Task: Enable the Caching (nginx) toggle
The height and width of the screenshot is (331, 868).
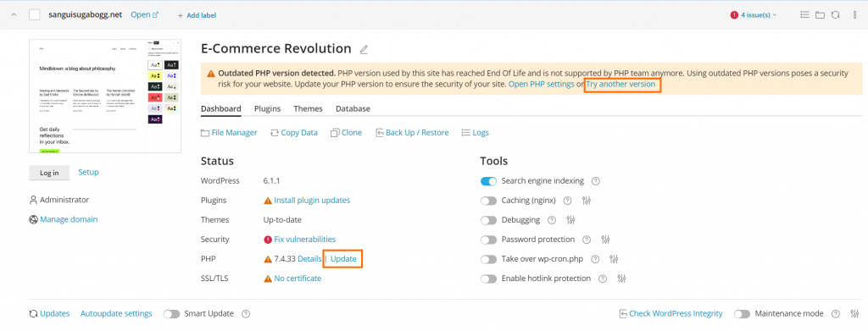Action: [x=489, y=201]
